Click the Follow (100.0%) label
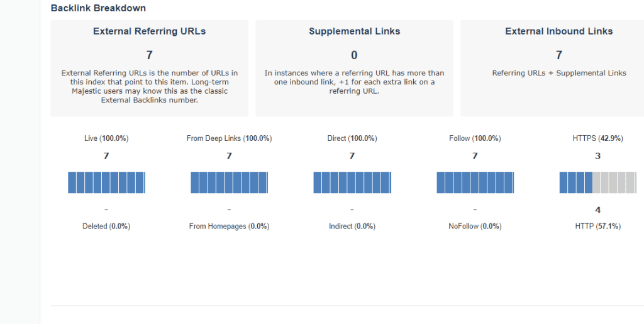 [475, 138]
